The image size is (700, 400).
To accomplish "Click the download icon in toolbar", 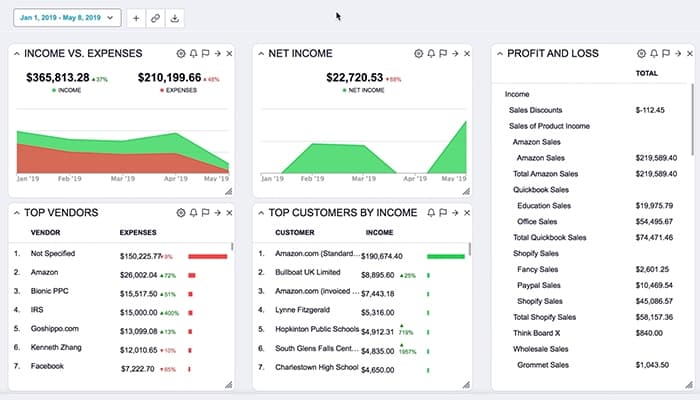I will (x=176, y=18).
